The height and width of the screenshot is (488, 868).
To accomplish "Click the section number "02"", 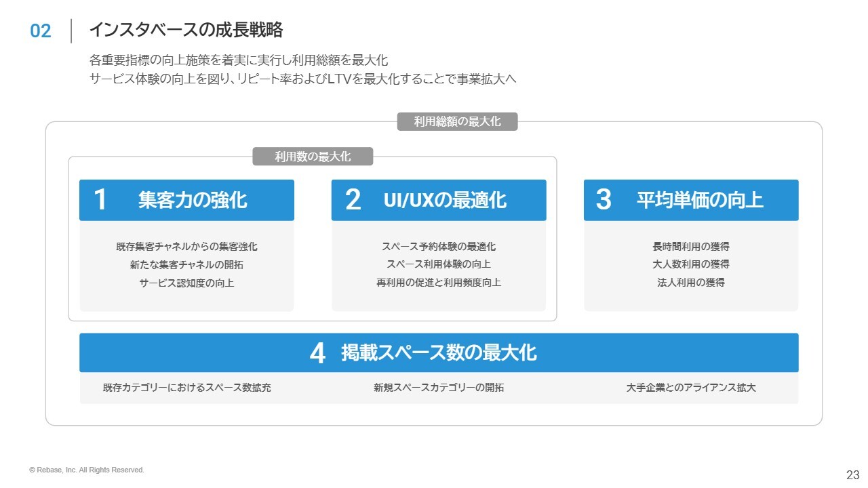I will pyautogui.click(x=41, y=31).
